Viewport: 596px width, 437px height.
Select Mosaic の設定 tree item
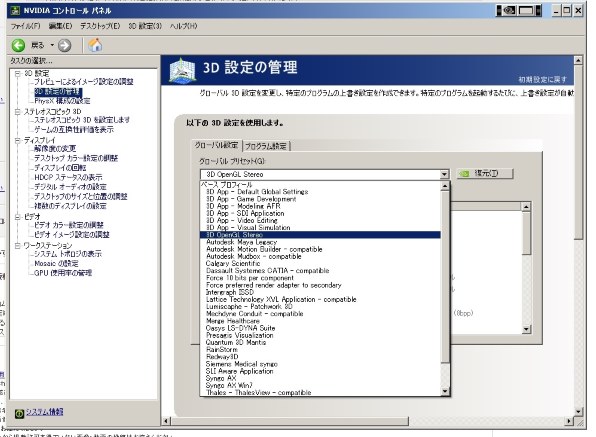point(56,263)
